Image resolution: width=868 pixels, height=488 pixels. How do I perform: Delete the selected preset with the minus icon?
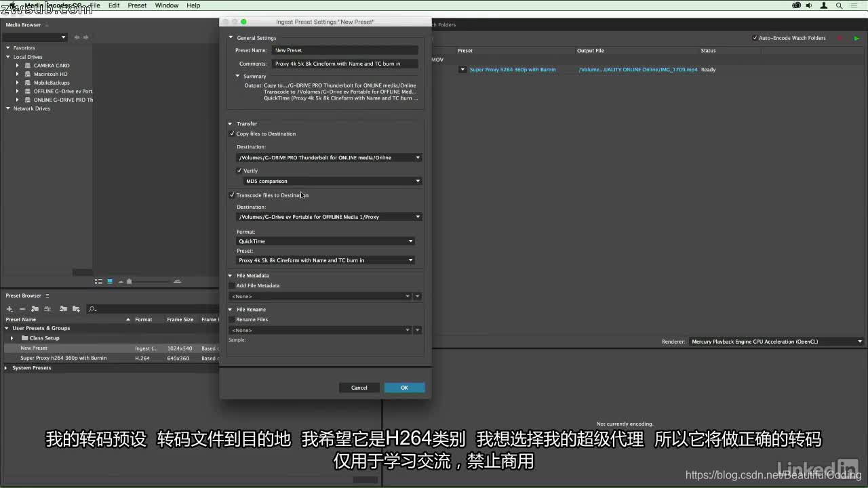tap(22, 309)
